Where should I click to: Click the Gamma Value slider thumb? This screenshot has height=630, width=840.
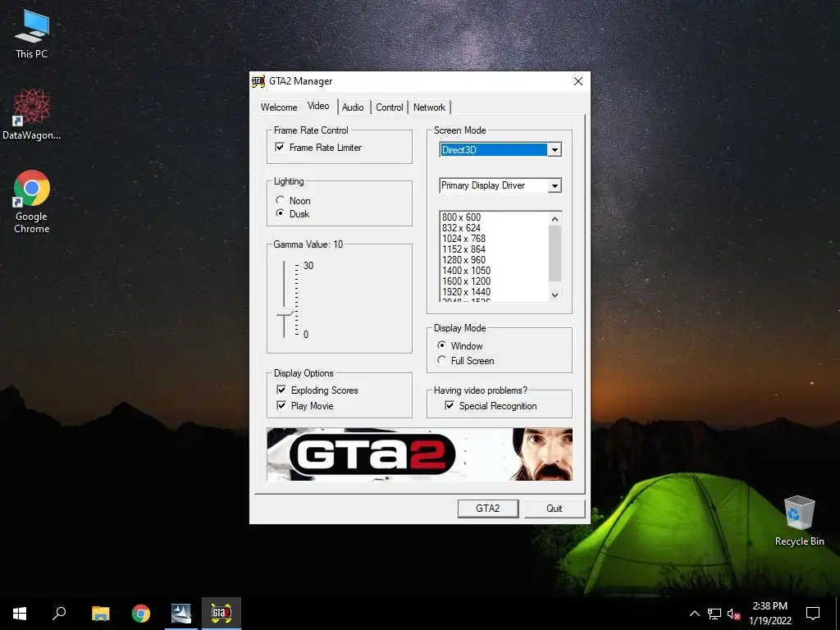(x=285, y=313)
